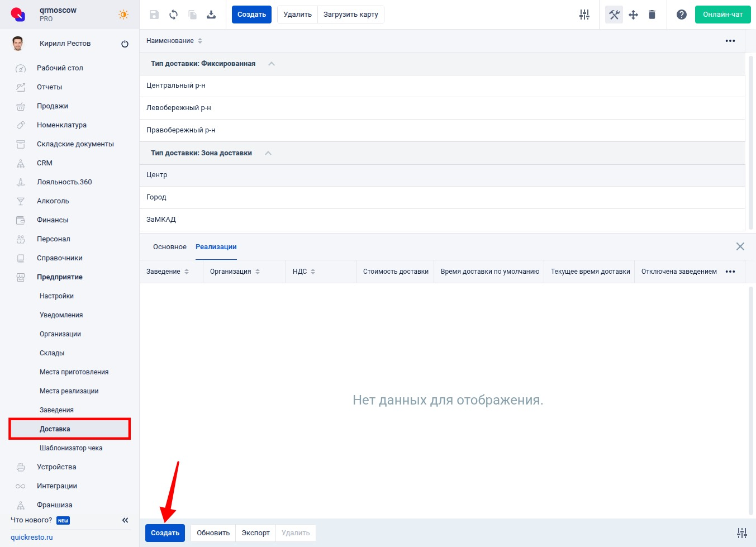Click the move arrows icon
This screenshot has height=547, width=756.
pyautogui.click(x=633, y=15)
